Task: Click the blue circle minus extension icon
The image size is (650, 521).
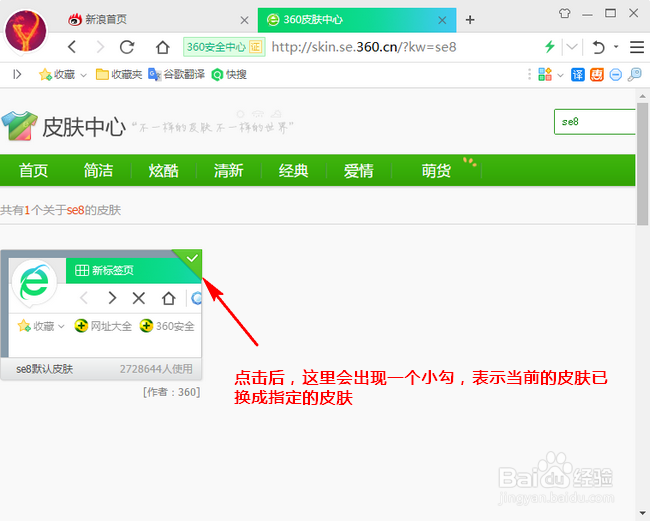Action: (616, 75)
